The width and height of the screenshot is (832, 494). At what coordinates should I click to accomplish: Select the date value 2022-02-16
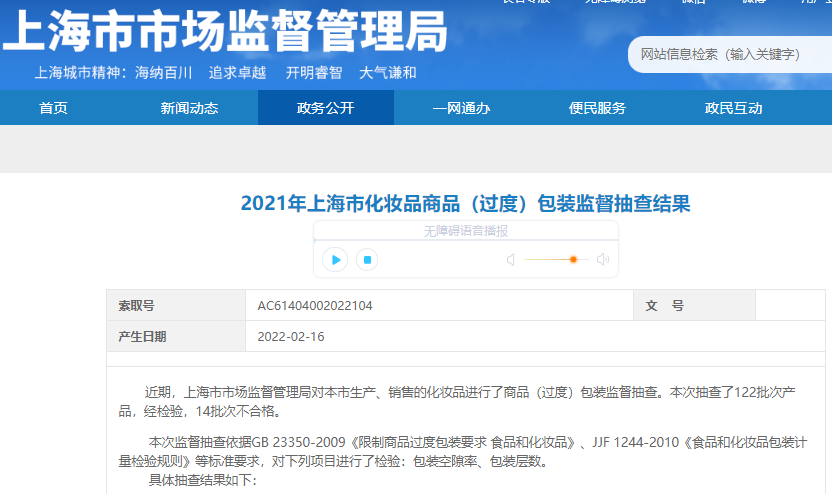(291, 336)
